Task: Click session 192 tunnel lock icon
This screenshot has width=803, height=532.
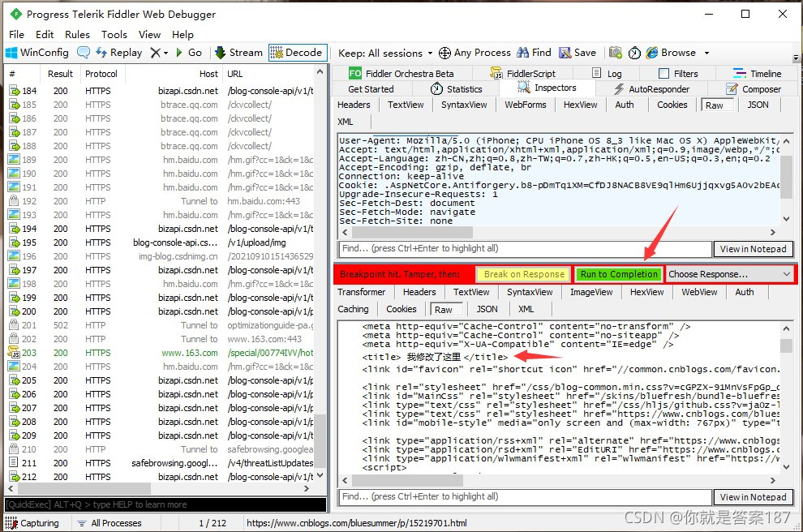Action: pyautogui.click(x=14, y=200)
